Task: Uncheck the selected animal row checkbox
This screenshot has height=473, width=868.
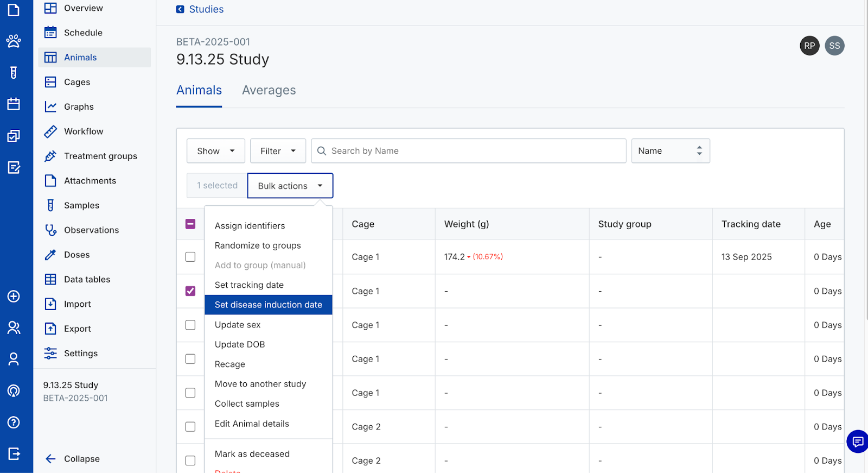Action: point(190,291)
